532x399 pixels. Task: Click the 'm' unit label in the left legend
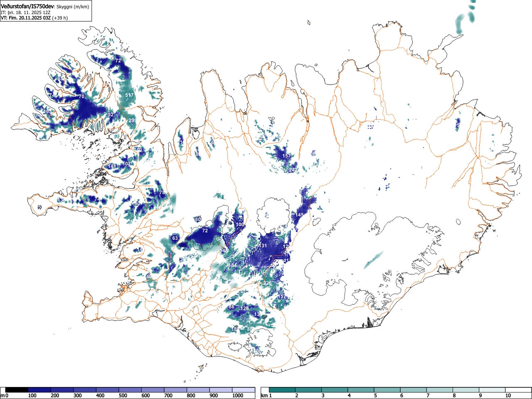click(2, 396)
